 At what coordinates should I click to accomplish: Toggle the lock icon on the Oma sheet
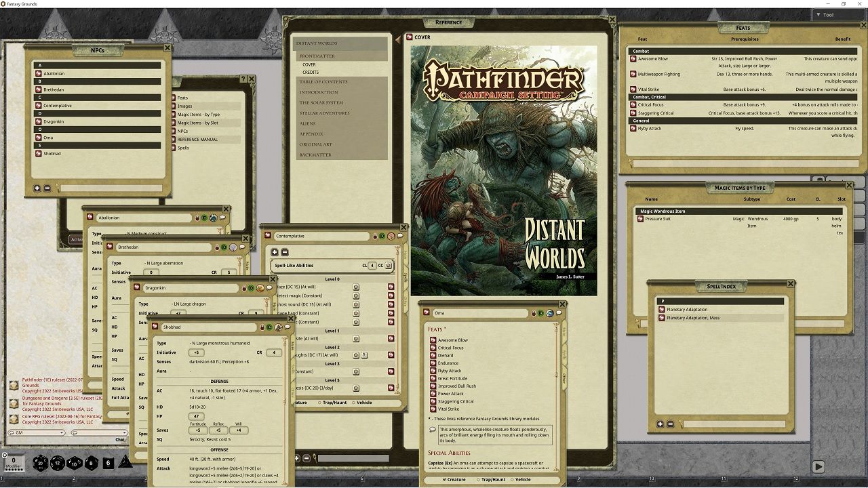[x=533, y=313]
